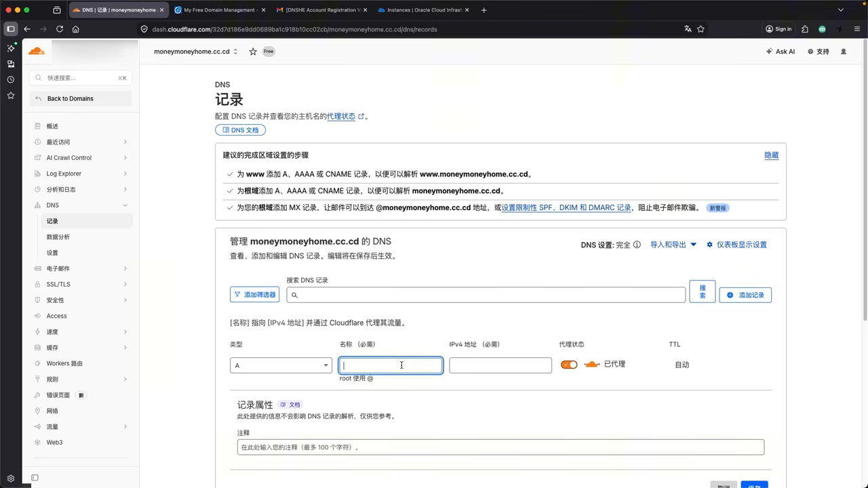Click the 添加筛选器 button

click(255, 295)
